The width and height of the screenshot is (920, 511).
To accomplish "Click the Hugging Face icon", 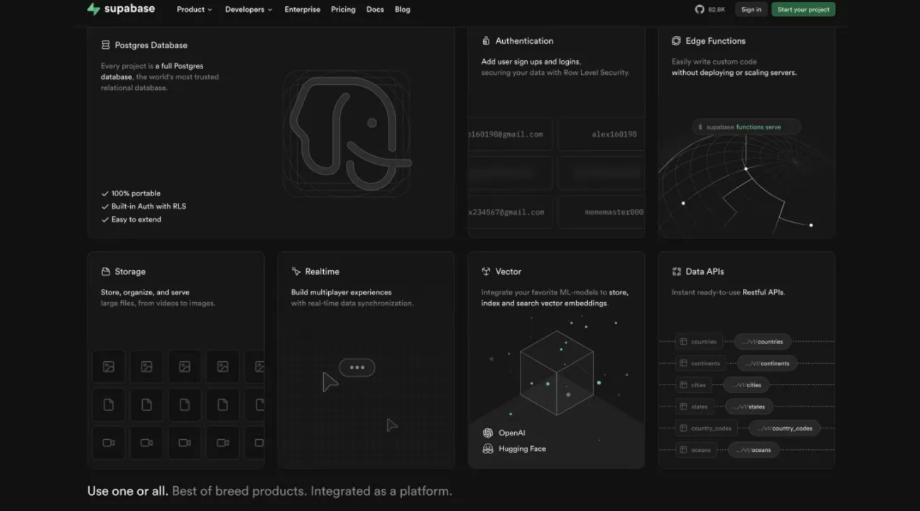I will 488,449.
